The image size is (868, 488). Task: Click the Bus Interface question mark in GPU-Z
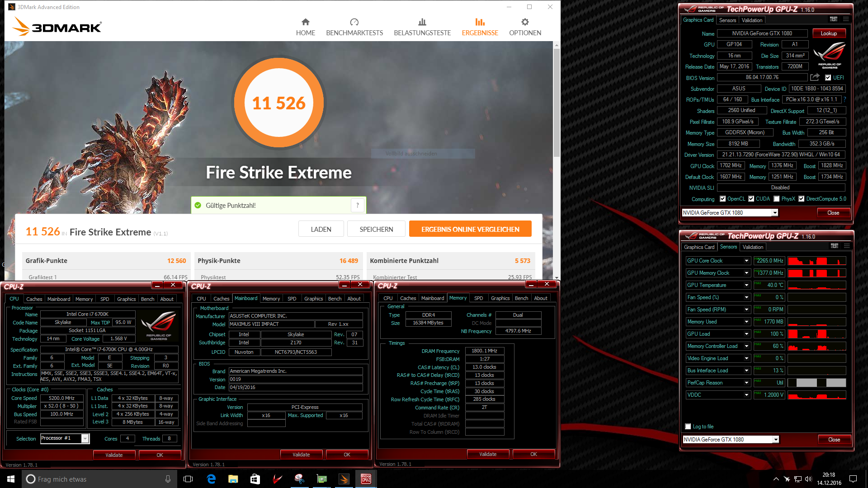(844, 99)
